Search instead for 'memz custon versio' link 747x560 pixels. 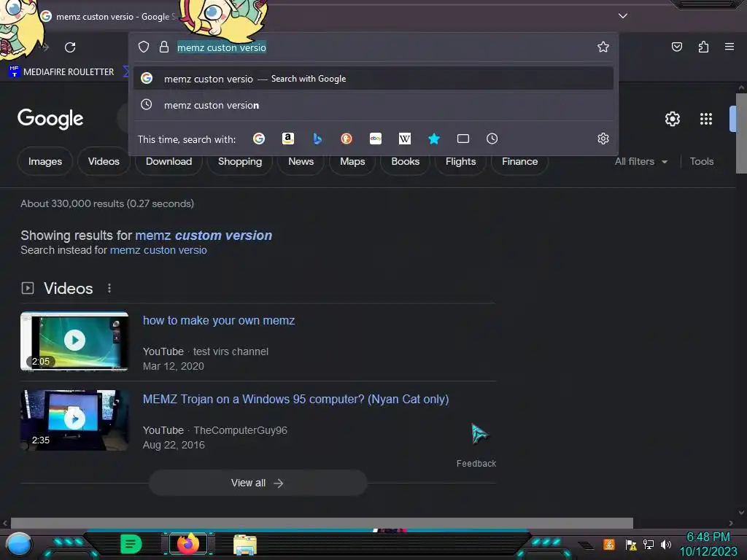(x=158, y=250)
